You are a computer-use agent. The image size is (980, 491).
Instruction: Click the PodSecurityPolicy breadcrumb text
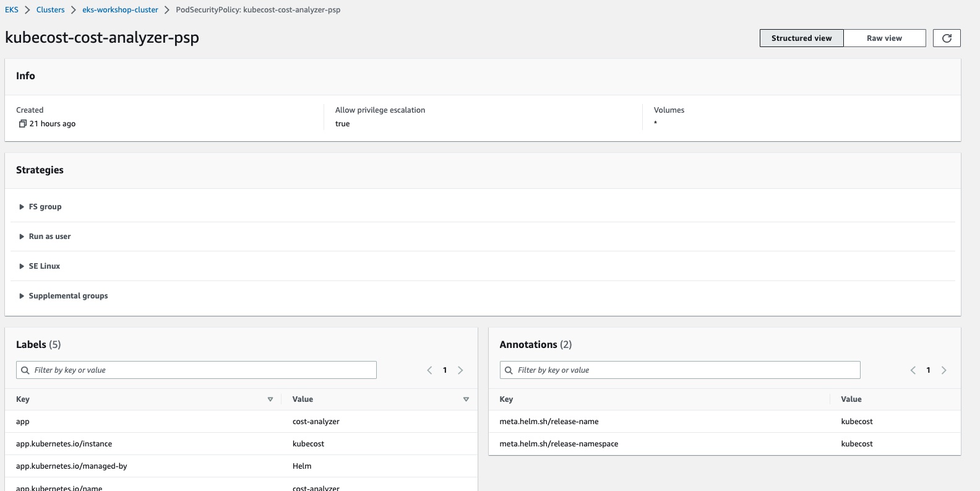[258, 10]
